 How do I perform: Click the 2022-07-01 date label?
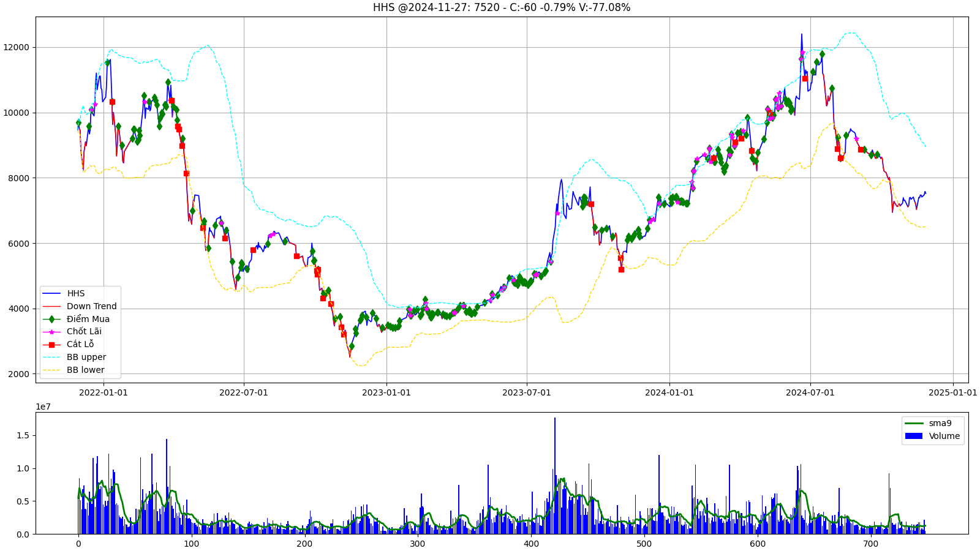click(x=244, y=392)
